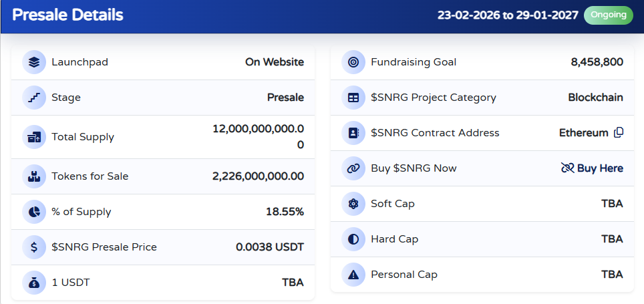This screenshot has width=644, height=304.
Task: Click the $SNRG Project Category table icon
Action: point(353,98)
